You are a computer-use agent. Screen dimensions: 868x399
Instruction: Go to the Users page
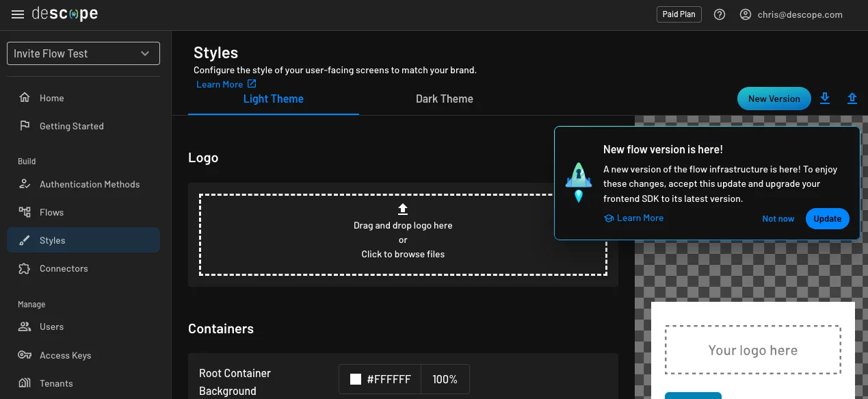[83, 326]
